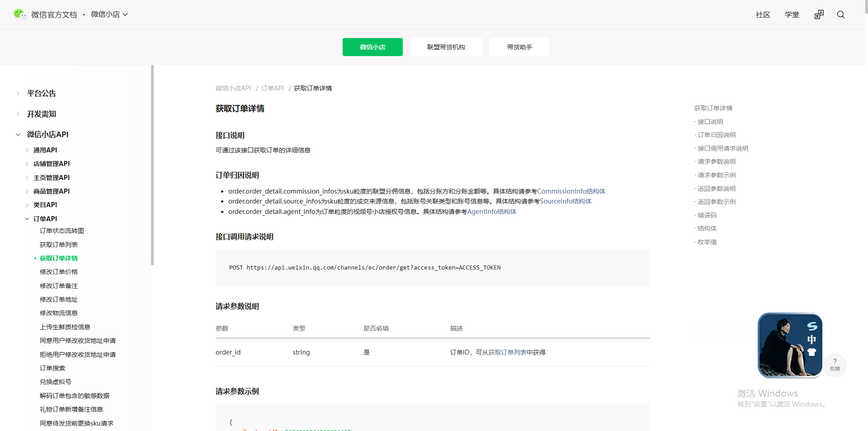The image size is (868, 431).
Task: Select 获取订单列表 in sidebar
Action: click(x=59, y=245)
